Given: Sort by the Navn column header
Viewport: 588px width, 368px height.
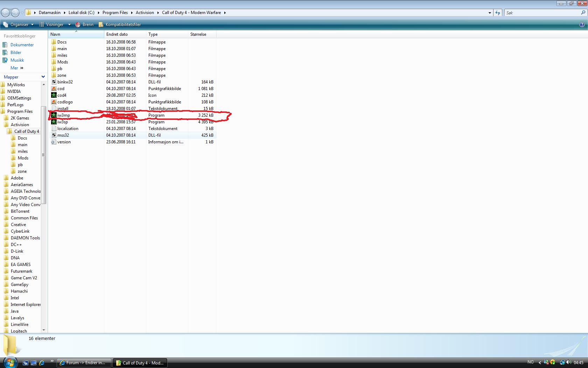Looking at the screenshot, I should coord(76,34).
